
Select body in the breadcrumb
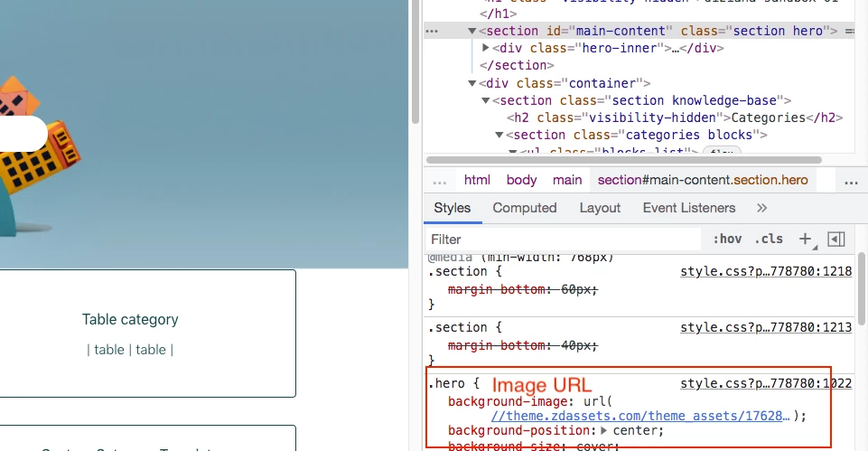pos(521,180)
